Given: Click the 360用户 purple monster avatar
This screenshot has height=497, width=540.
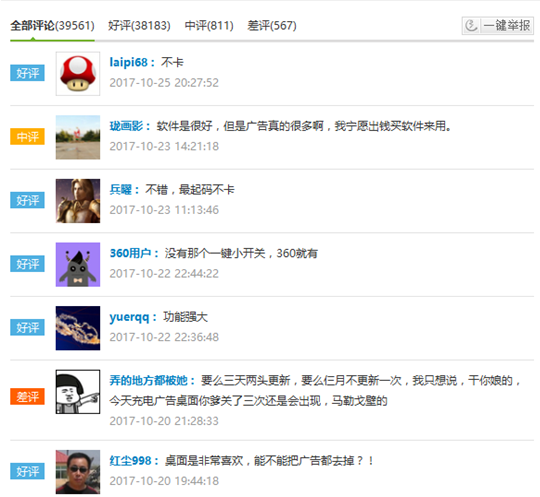Looking at the screenshot, I should click(78, 265).
